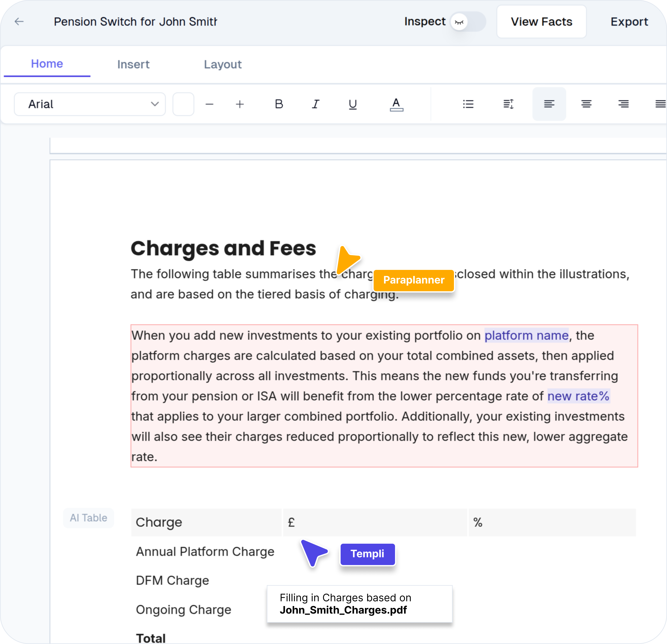Right align the text
Image resolution: width=667 pixels, height=644 pixels.
coord(623,104)
